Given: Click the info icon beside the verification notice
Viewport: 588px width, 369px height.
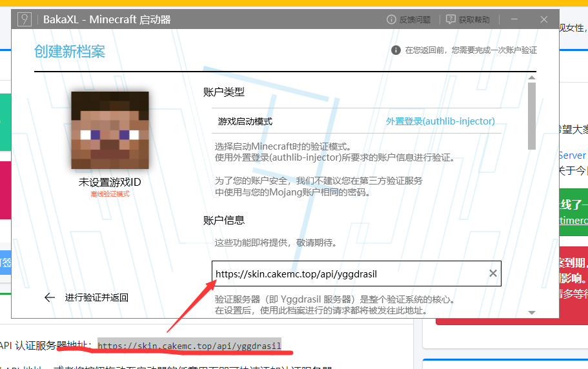Looking at the screenshot, I should tap(396, 50).
